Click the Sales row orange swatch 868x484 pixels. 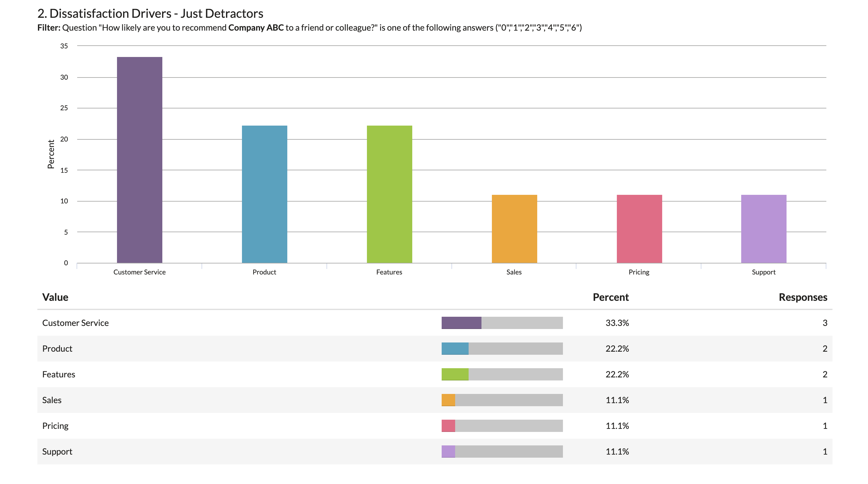(448, 400)
